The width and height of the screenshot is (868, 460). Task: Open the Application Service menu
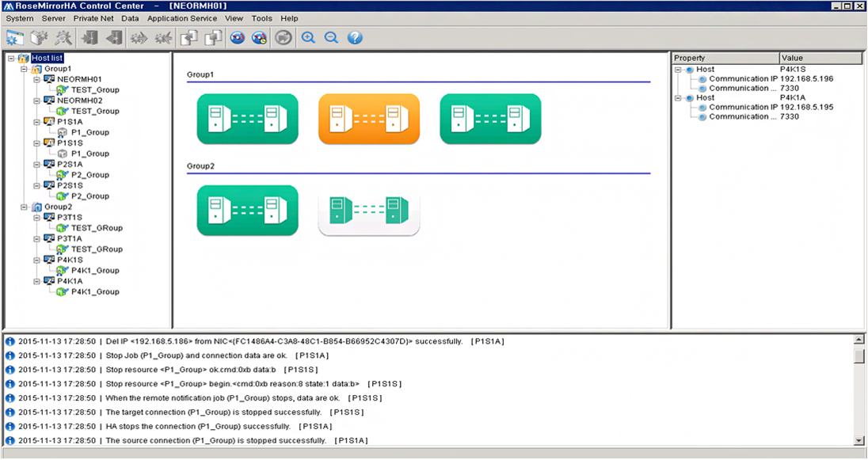tap(182, 18)
